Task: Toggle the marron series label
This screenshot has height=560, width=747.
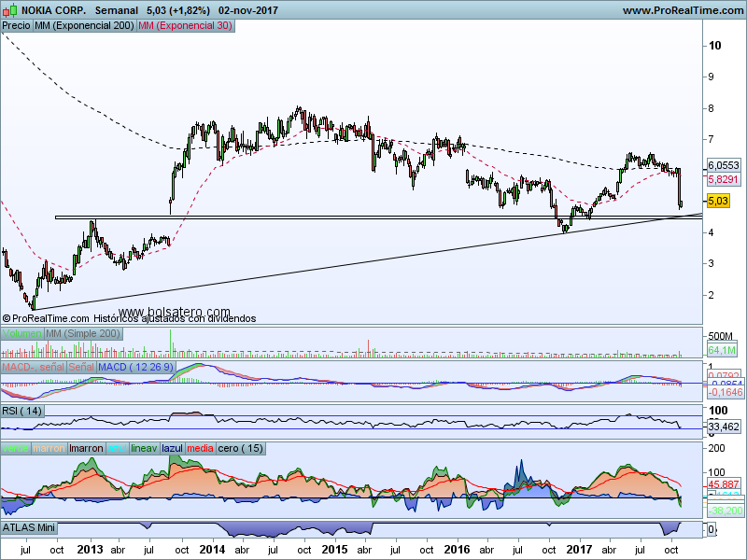Action: click(49, 449)
